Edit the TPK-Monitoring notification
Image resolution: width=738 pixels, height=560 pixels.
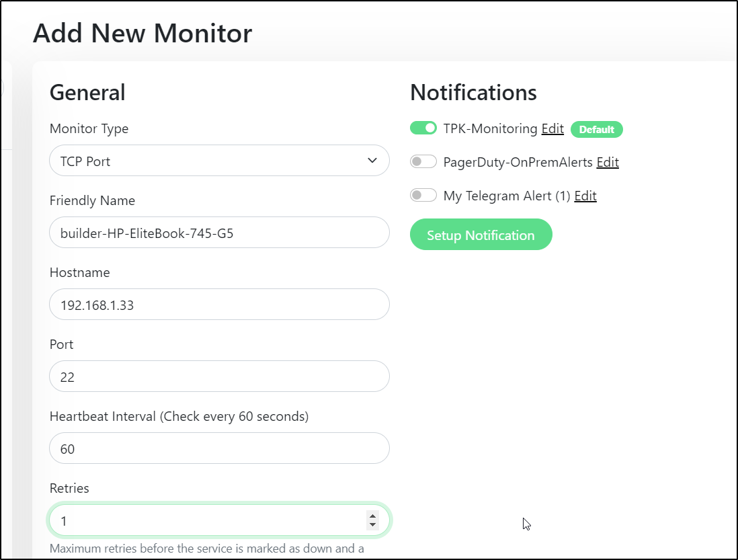click(552, 128)
